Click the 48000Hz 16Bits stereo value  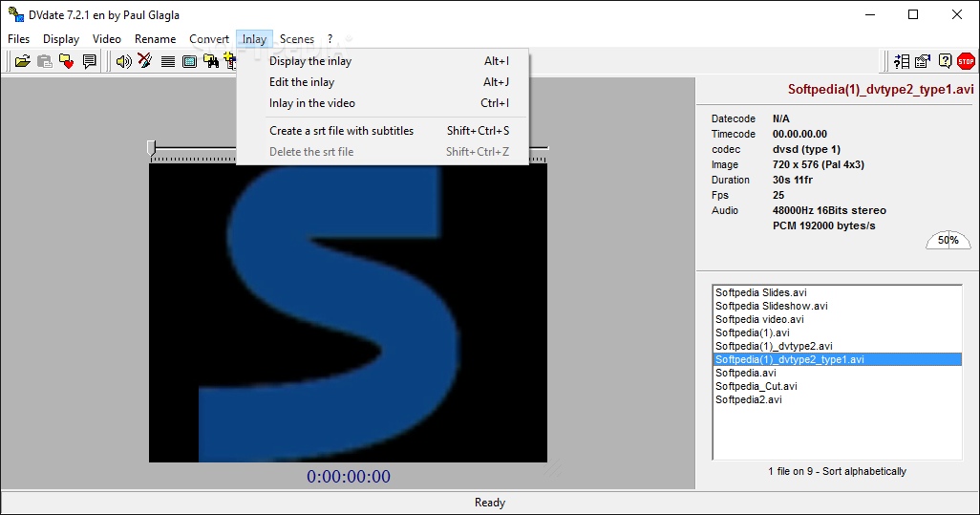point(829,210)
